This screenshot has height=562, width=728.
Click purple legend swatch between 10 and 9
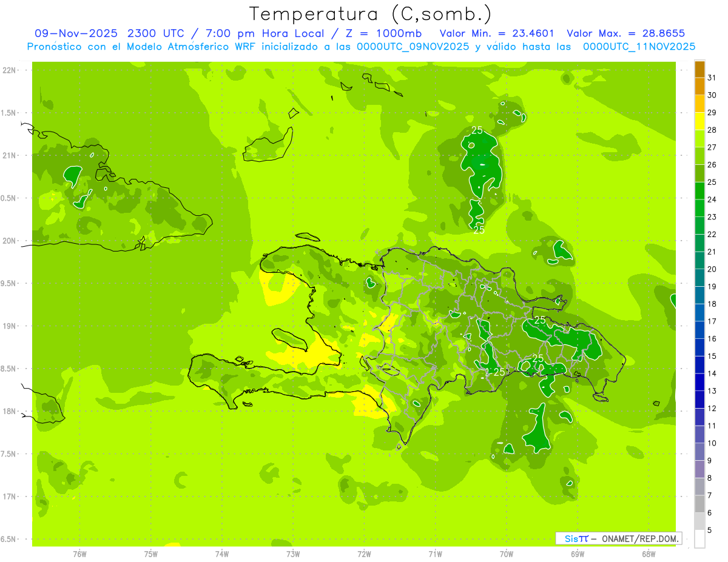pos(699,452)
